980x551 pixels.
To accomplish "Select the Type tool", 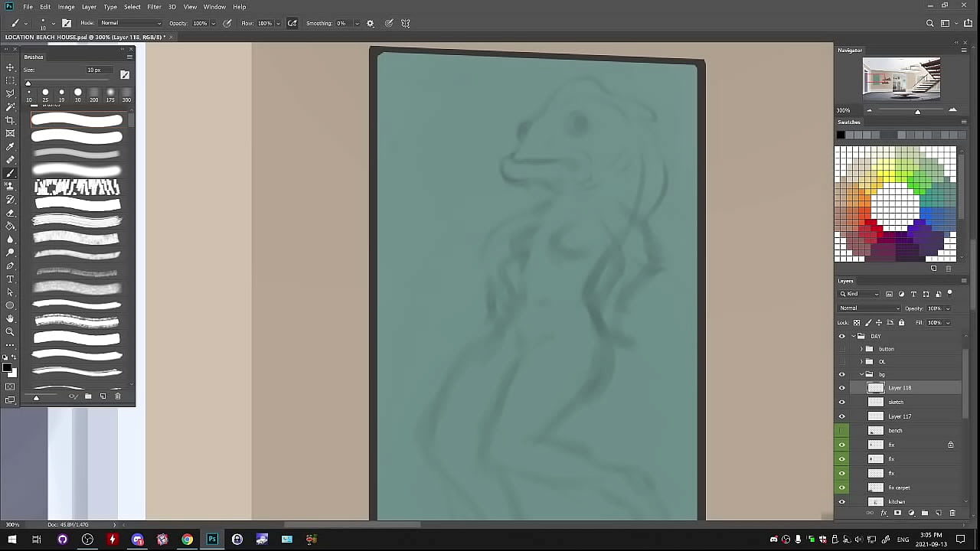I will pos(10,279).
